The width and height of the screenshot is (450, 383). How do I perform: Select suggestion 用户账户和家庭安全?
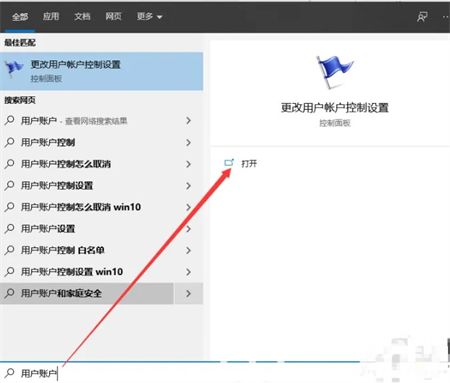(87, 293)
